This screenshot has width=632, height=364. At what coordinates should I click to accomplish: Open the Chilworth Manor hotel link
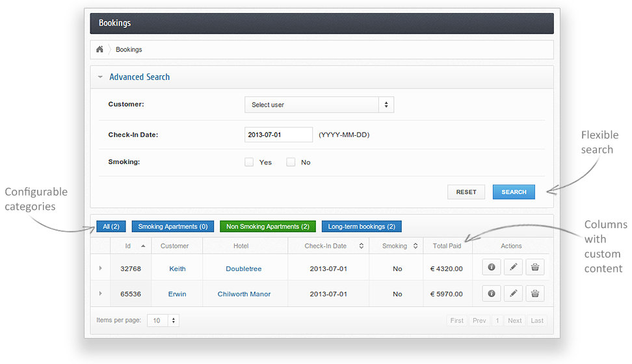[244, 294]
